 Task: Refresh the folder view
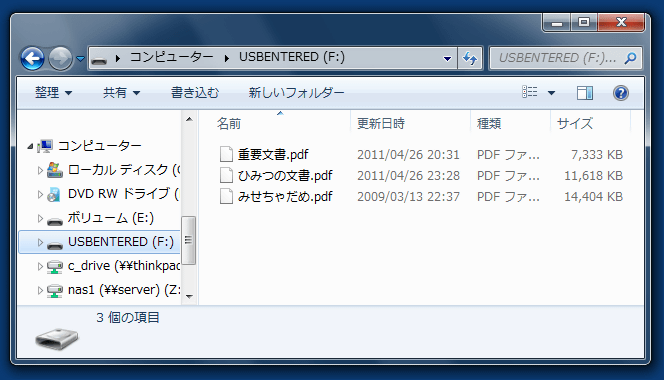pyautogui.click(x=470, y=58)
